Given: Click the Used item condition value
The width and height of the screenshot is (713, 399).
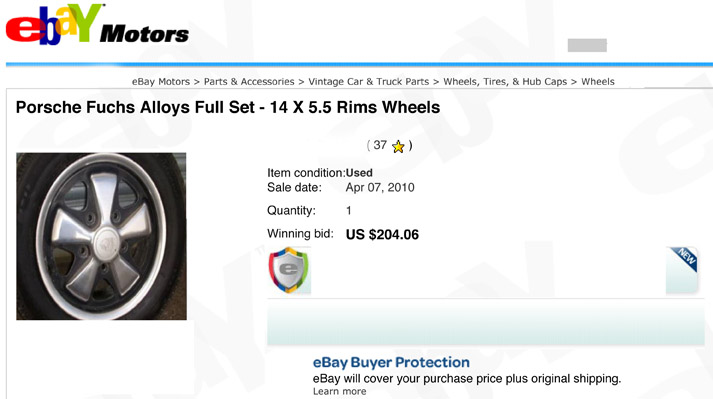Looking at the screenshot, I should click(x=359, y=173).
